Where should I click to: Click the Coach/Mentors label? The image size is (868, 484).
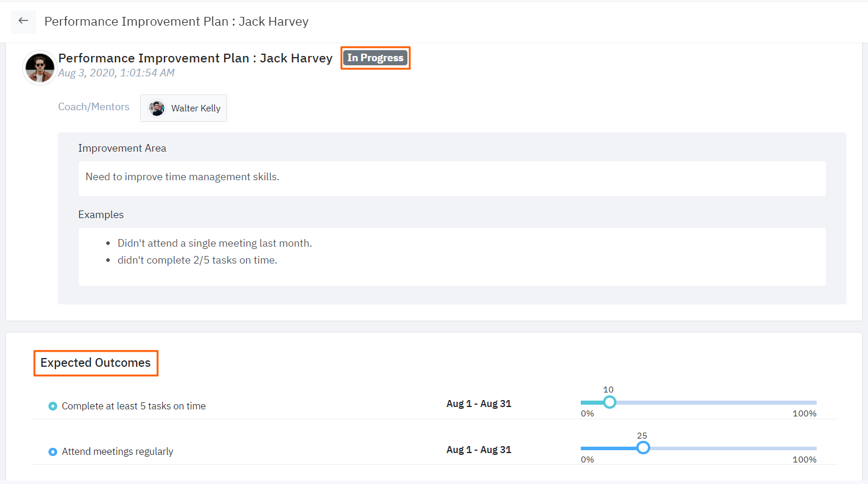93,107
